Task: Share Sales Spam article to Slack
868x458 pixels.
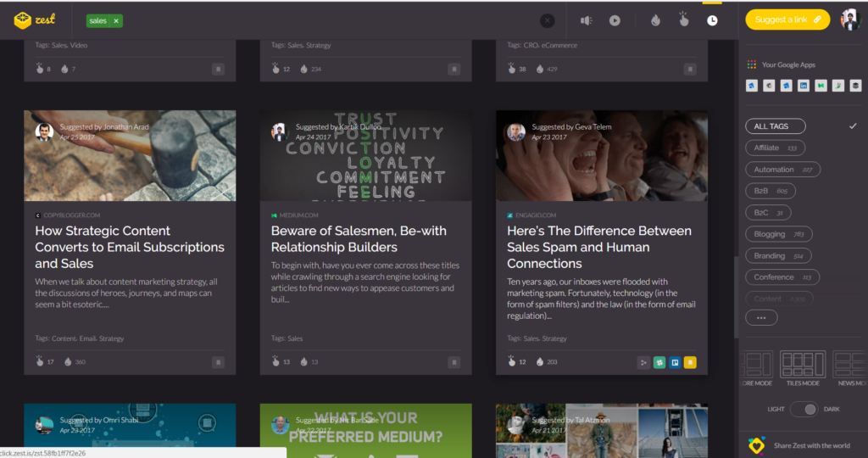Action: coord(659,363)
